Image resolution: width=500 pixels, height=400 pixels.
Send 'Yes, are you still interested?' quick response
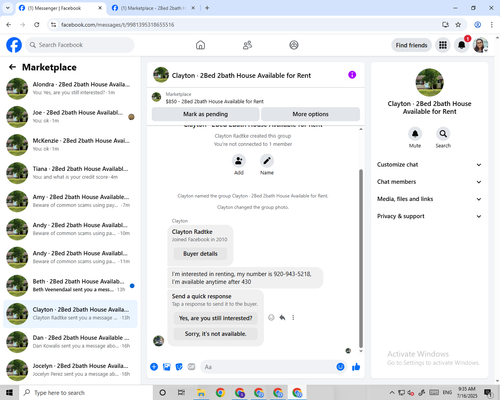point(215,318)
